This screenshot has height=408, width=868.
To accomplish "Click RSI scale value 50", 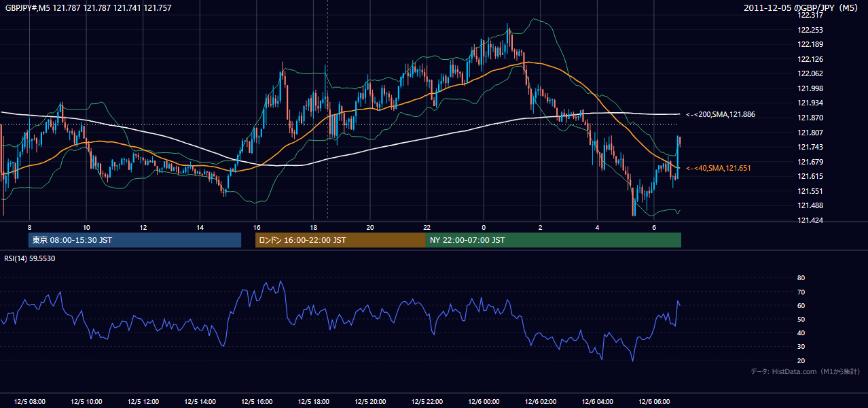I will pyautogui.click(x=801, y=320).
